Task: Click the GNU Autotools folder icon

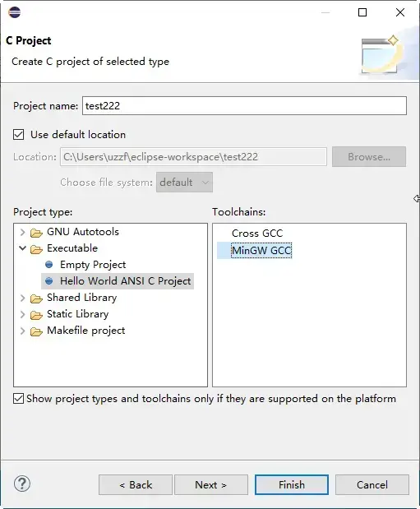Action: point(36,233)
